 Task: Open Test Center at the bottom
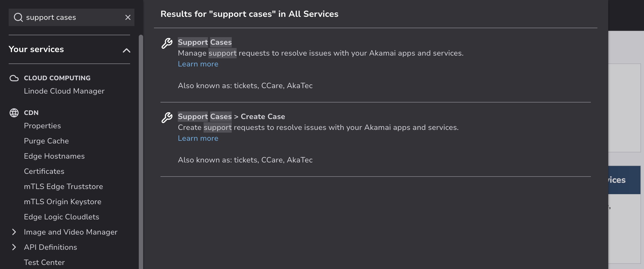44,262
